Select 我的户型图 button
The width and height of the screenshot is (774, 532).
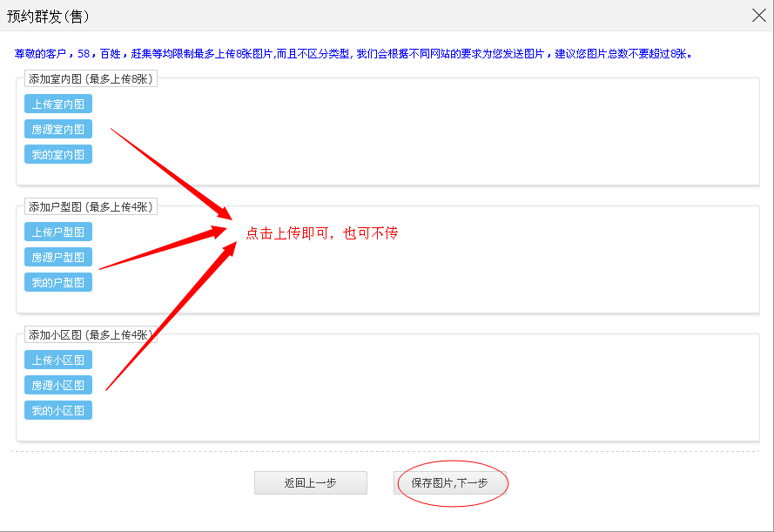coord(58,282)
